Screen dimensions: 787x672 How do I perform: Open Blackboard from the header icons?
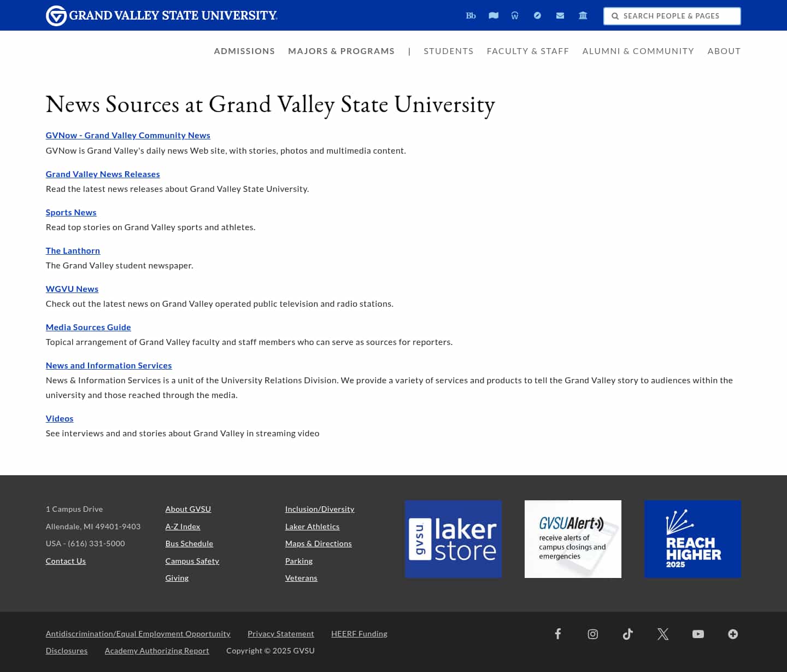pos(471,16)
